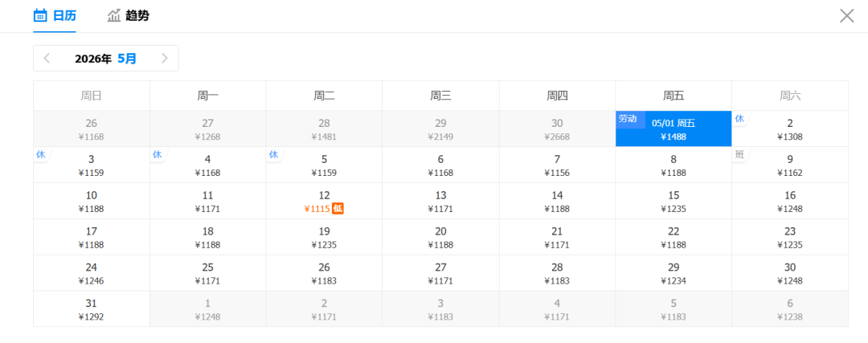
Task: Choose April 30 priced ¥2668
Action: [x=557, y=129]
